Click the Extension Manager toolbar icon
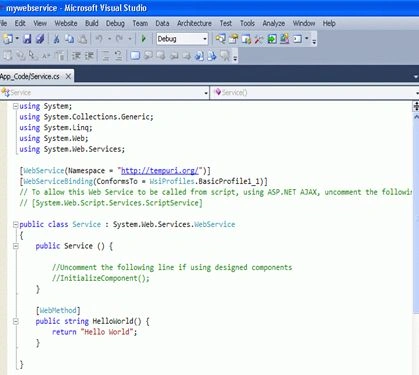Screen dimensions: 419x375 pyautogui.click(x=284, y=39)
